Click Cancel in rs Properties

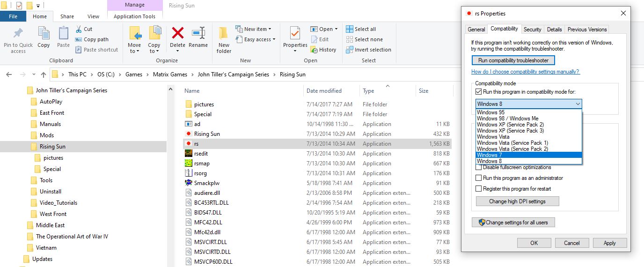tap(572, 243)
